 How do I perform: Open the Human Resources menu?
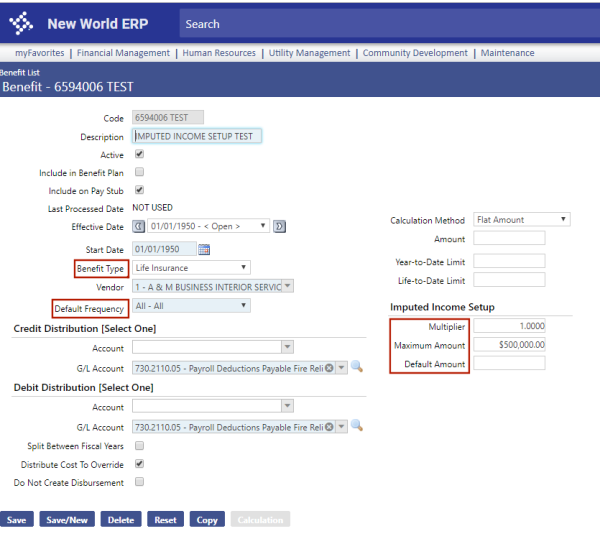click(x=218, y=53)
